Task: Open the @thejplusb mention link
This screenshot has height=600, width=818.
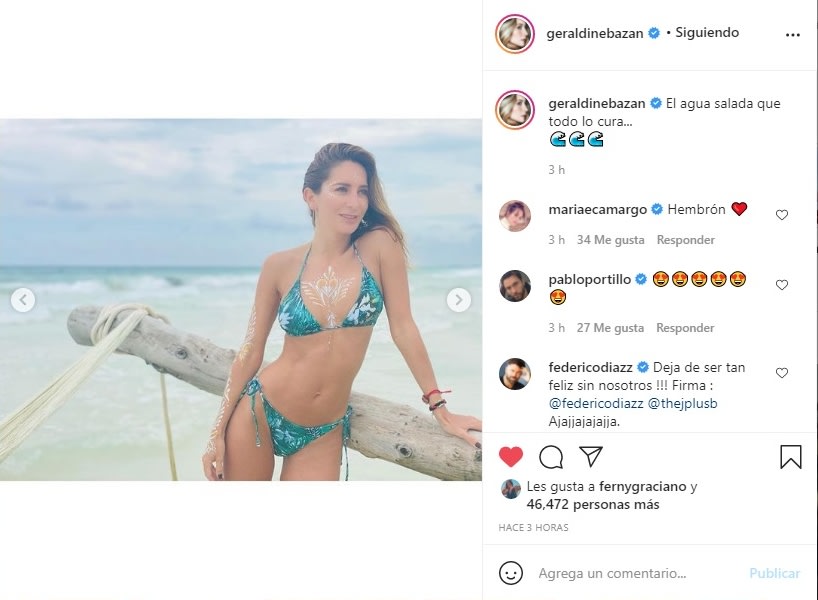Action: [x=682, y=403]
